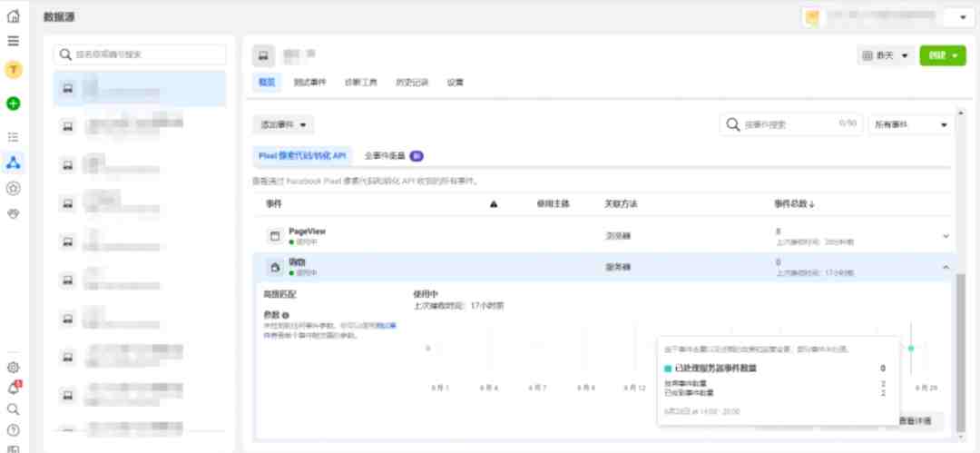Viewport: 980px width, 453px height.
Task: Select the highlighted data source in list
Action: [x=140, y=89]
